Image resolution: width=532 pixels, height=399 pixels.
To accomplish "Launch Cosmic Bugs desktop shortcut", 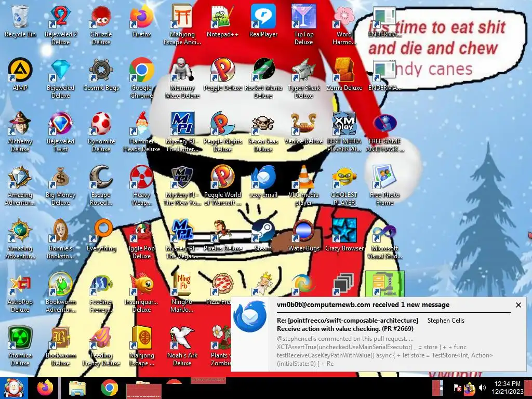I will coord(101,75).
